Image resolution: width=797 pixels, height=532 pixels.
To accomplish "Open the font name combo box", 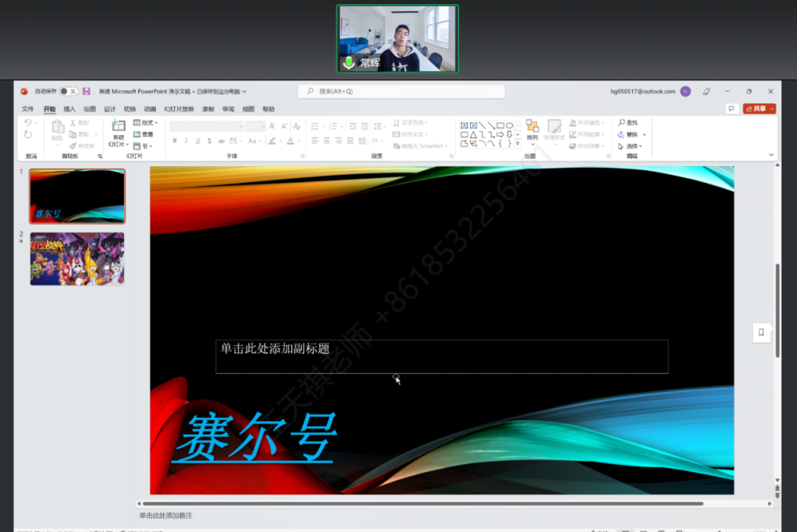I will tap(207, 126).
